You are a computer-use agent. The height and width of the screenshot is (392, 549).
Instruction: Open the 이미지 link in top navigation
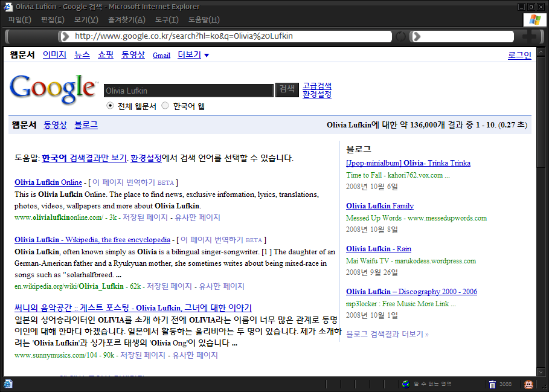(54, 55)
